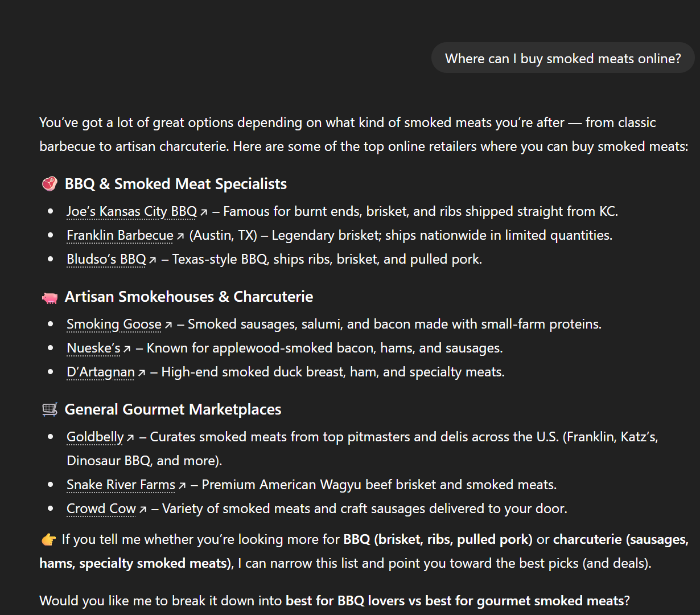This screenshot has width=700, height=615.
Task: Click the BBQ & Smoked Meat Specialists heading
Action: [176, 184]
